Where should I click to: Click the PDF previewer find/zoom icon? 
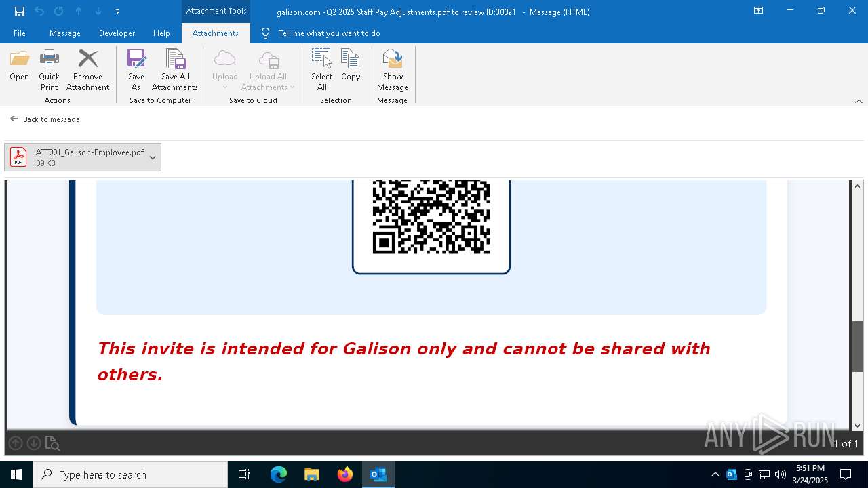pyautogui.click(x=52, y=444)
